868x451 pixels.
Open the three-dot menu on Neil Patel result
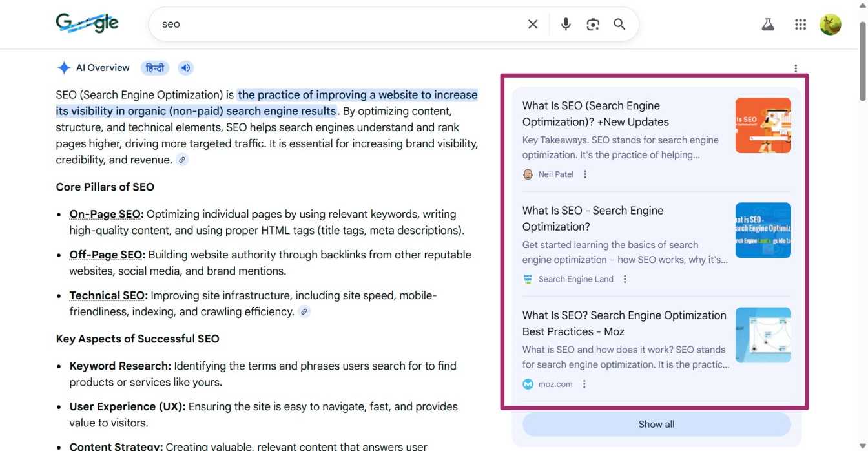(584, 174)
